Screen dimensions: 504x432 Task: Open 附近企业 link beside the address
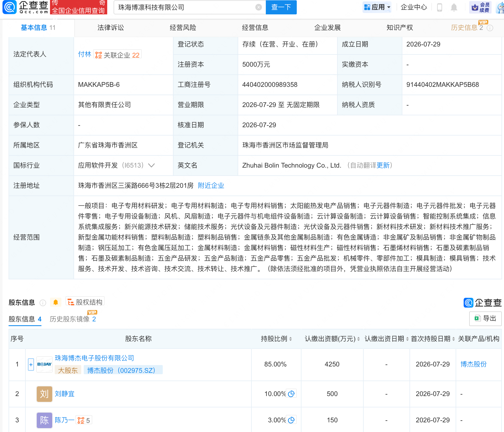tap(211, 186)
